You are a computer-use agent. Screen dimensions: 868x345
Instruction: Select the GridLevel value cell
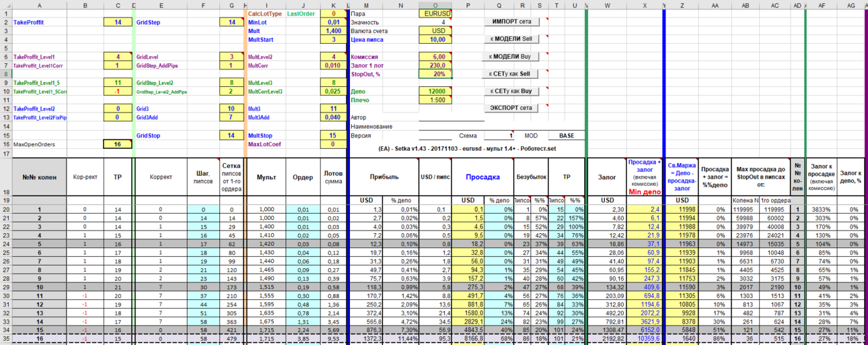pos(232,57)
